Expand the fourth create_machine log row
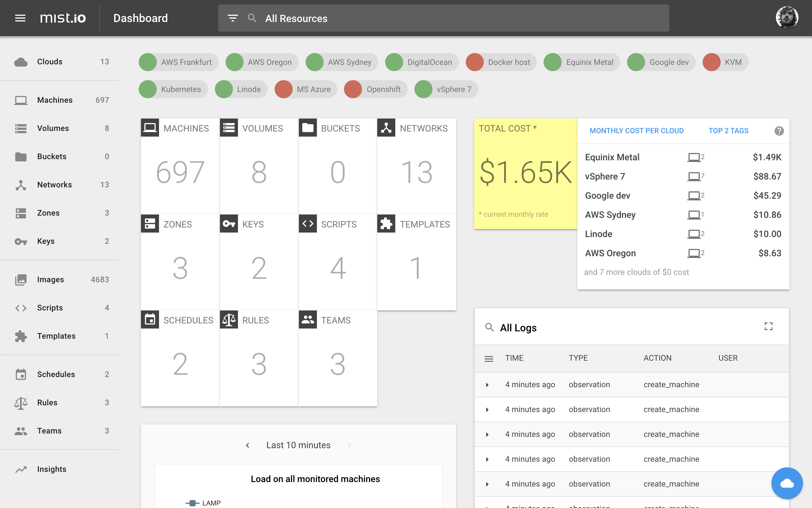 tap(487, 459)
